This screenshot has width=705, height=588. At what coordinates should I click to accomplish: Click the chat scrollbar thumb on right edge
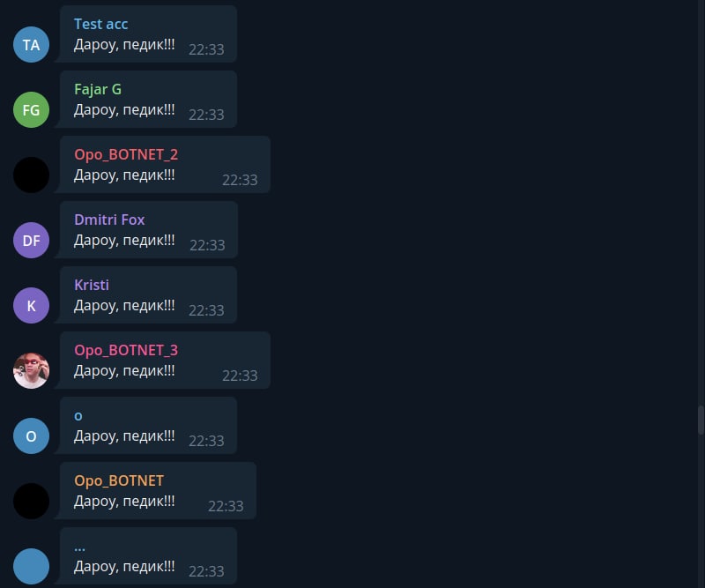click(x=701, y=420)
